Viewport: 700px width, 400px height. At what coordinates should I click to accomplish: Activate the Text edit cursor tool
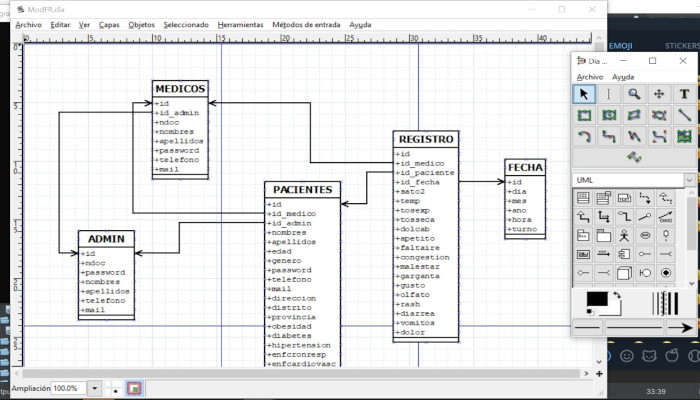pyautogui.click(x=609, y=93)
